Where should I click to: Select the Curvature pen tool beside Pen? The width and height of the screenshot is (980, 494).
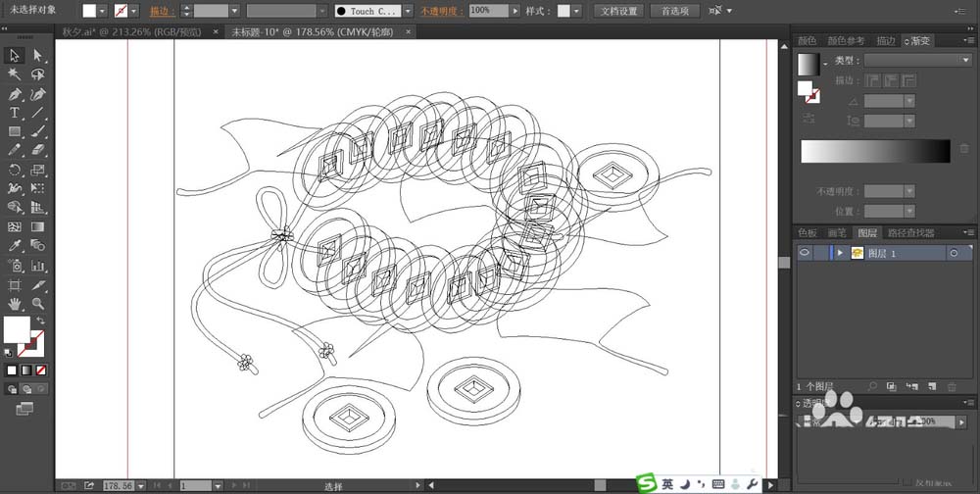(x=38, y=94)
